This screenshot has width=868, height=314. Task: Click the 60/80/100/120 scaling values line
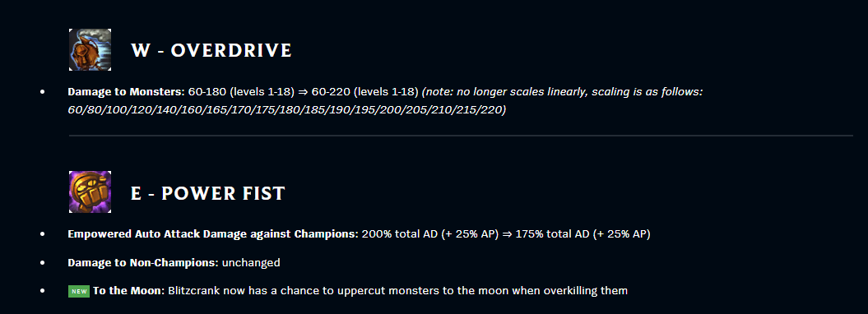(287, 109)
